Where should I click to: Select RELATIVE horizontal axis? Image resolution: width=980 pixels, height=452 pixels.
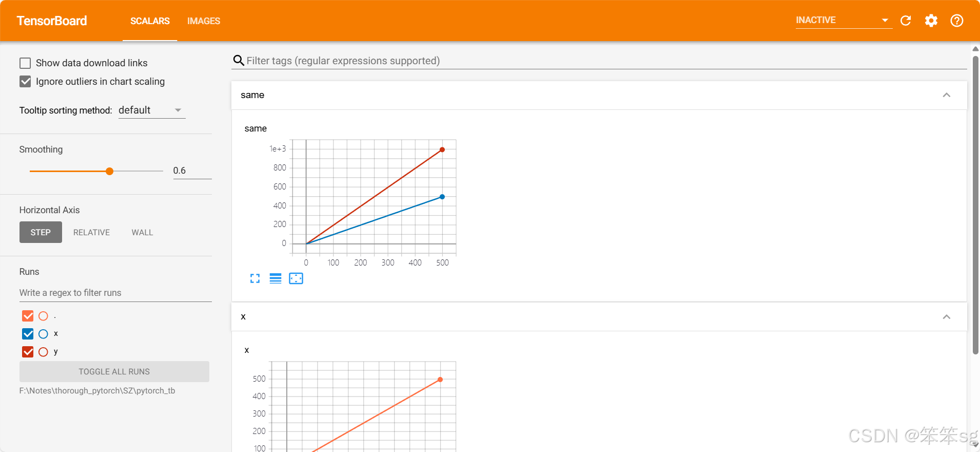(91, 232)
